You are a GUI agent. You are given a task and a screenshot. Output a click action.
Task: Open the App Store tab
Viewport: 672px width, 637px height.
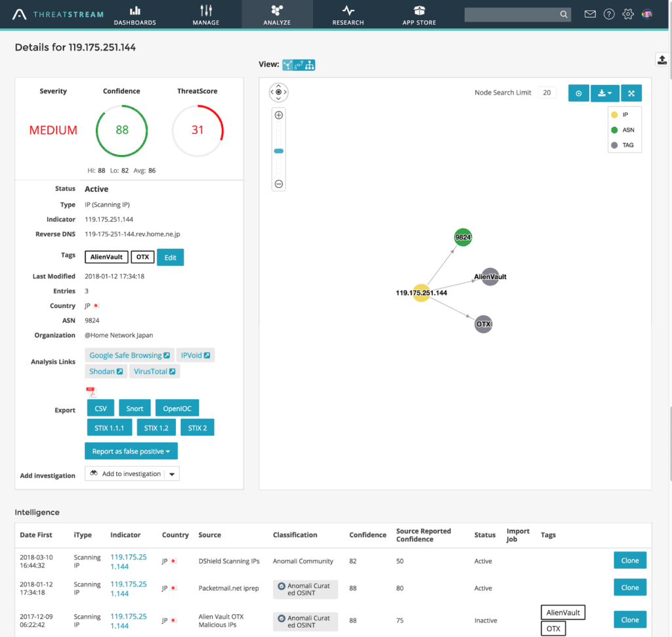point(419,15)
